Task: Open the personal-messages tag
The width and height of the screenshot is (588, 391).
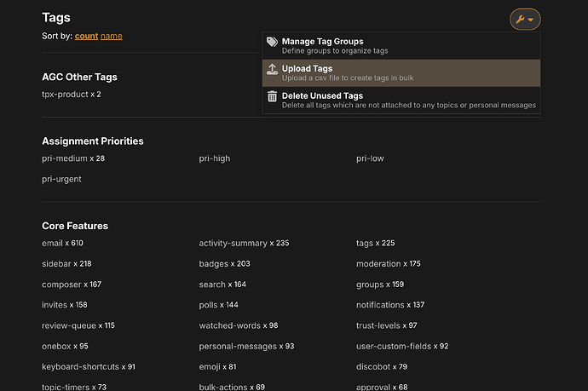Action: (x=238, y=347)
